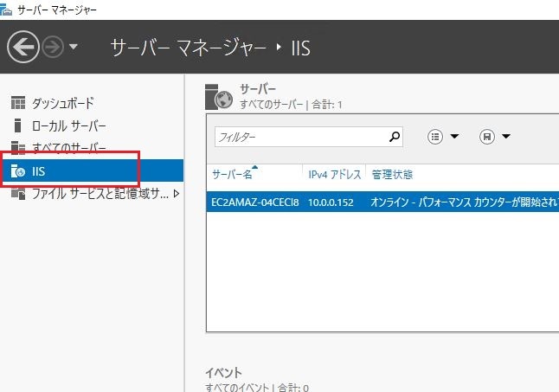This screenshot has width=559, height=392.
Task: Sort by IPv4 Address (IPv4 アドレス) column
Action: click(335, 174)
